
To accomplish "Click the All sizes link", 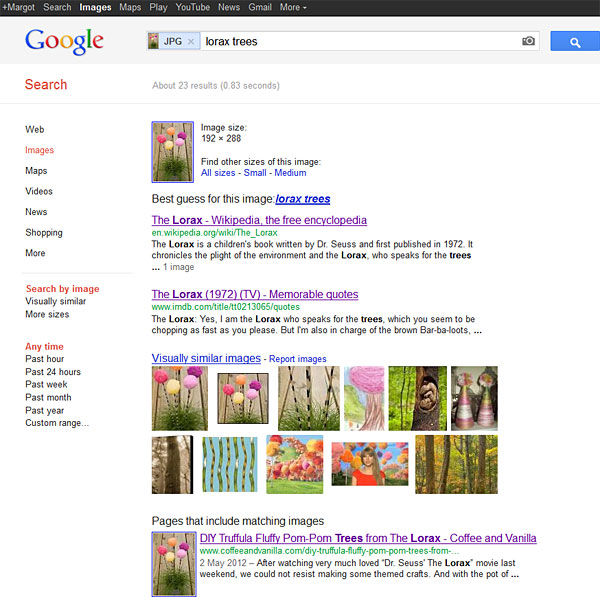I will click(218, 173).
